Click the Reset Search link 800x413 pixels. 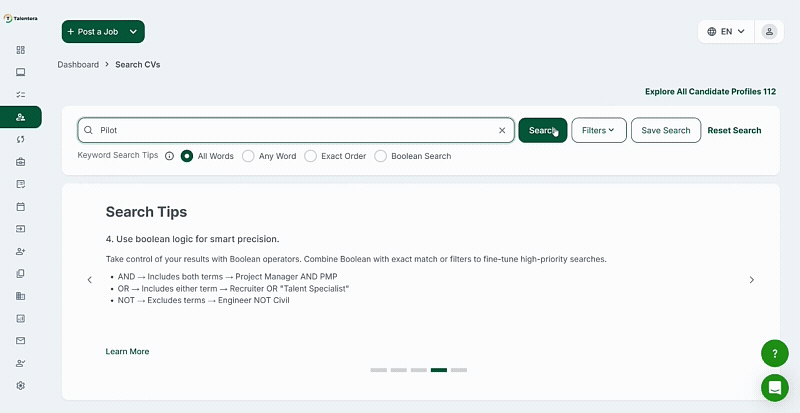[x=734, y=130]
